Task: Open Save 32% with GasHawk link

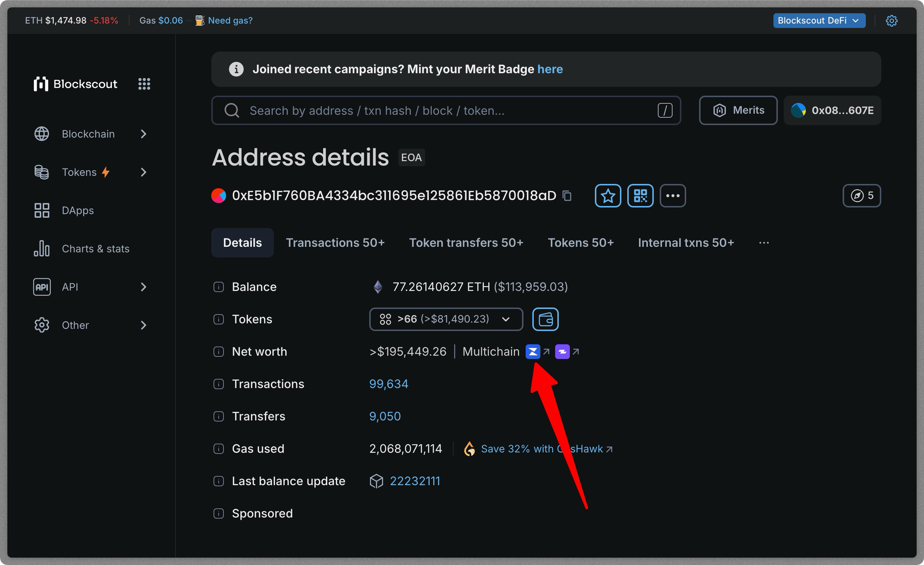Action: coord(547,449)
